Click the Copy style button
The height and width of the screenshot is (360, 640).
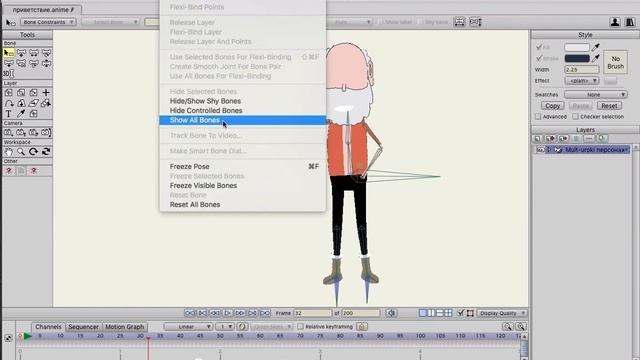[x=553, y=106]
